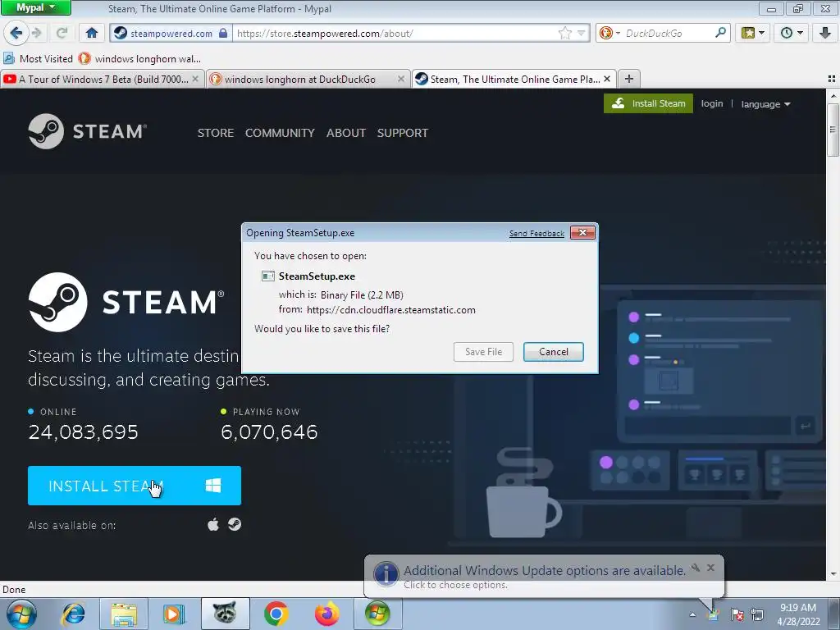Open the bookmarks star menu button
840x630 pixels.
click(x=752, y=33)
